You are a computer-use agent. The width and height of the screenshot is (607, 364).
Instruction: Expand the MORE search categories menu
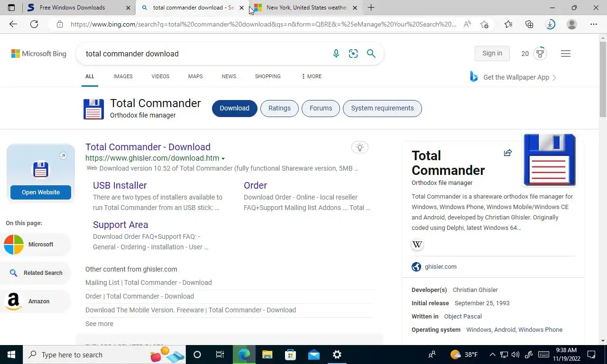(x=311, y=76)
